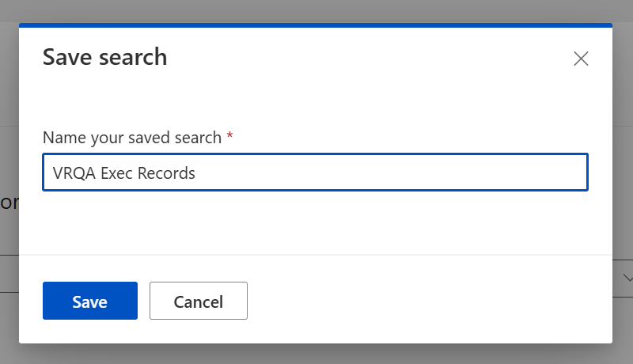Screen dimensions: 633x364
Task: Place cursor on the word "Records"
Action: (166, 173)
